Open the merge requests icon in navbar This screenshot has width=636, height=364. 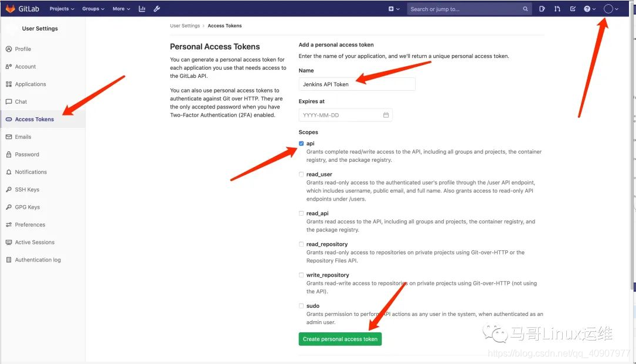pyautogui.click(x=557, y=9)
